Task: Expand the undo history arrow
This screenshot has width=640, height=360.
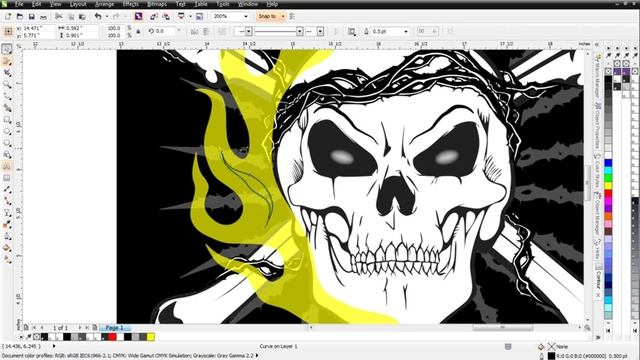Action: 107,17
